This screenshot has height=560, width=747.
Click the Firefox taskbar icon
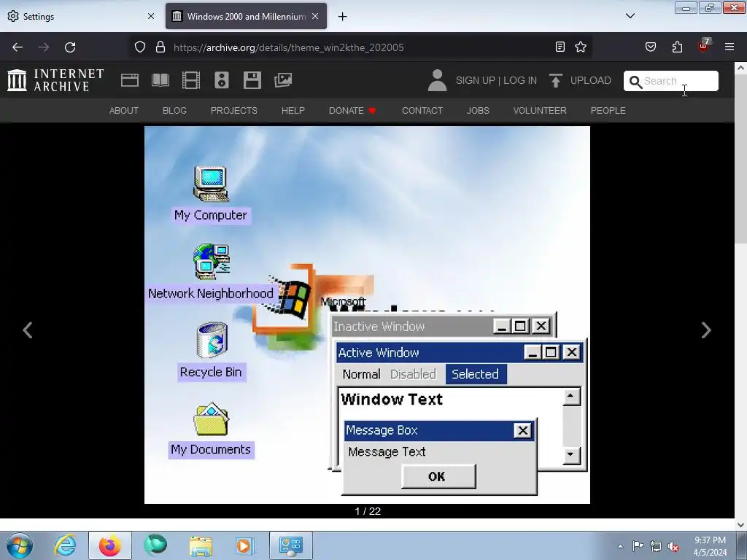point(109,545)
